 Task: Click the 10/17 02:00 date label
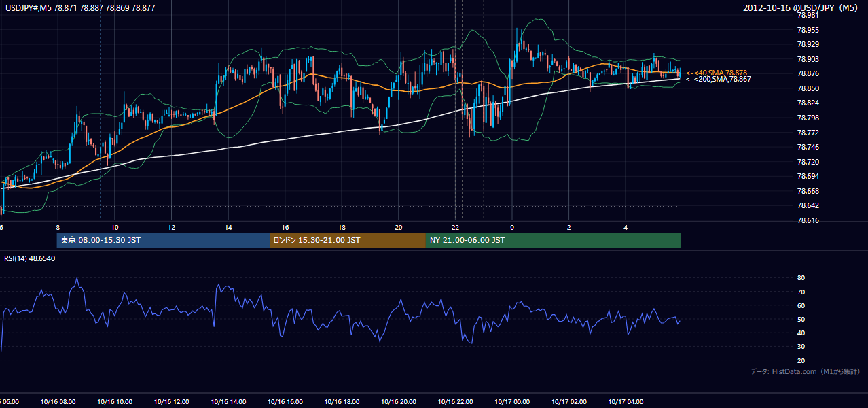[569, 402]
